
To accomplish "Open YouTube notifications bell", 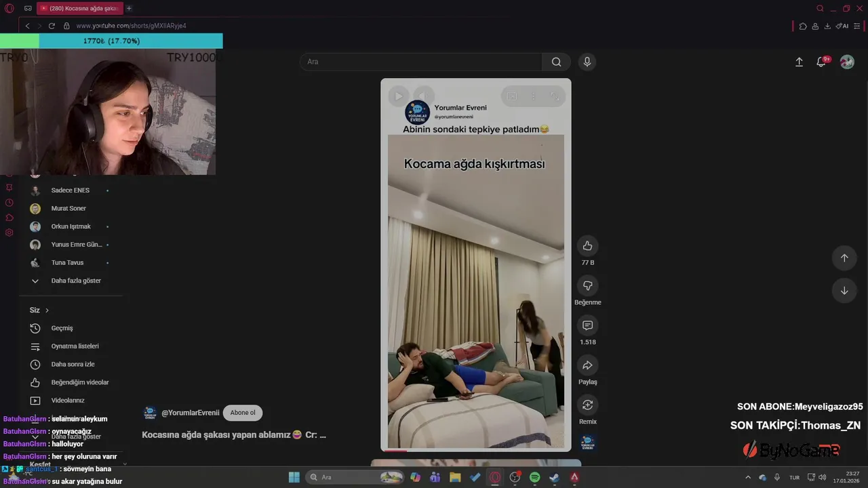I will click(821, 62).
